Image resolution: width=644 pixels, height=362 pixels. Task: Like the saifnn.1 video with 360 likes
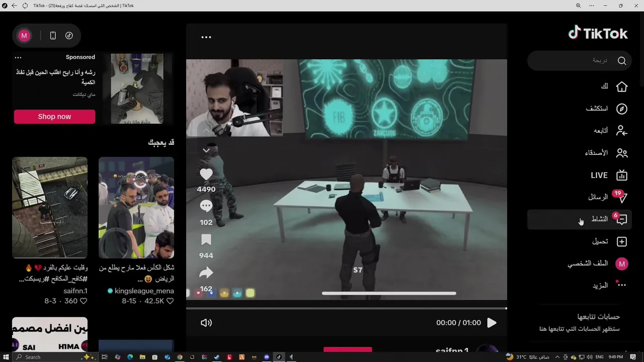click(84, 301)
